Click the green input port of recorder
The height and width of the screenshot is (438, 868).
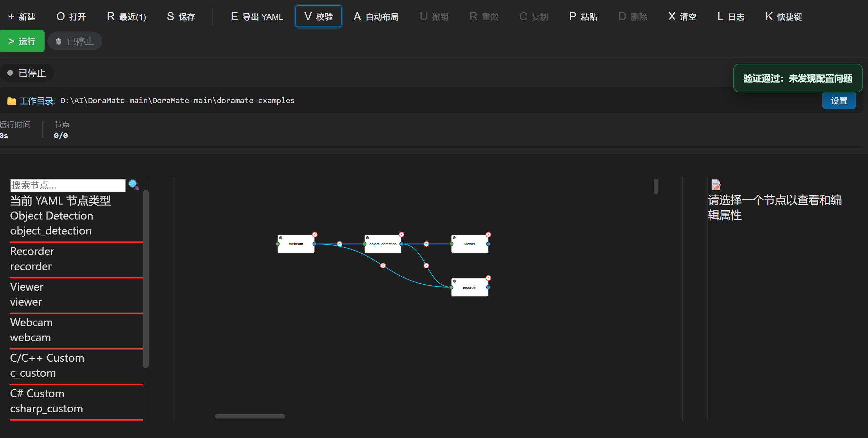click(451, 287)
